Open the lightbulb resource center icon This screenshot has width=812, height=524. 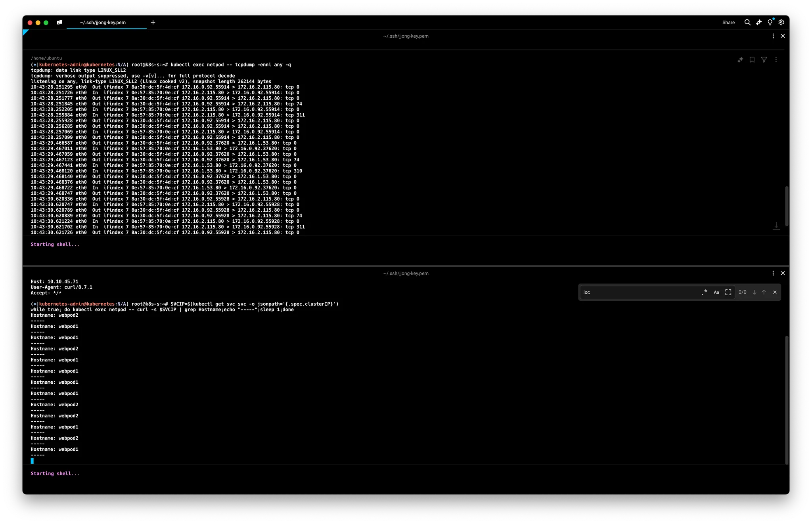point(770,23)
